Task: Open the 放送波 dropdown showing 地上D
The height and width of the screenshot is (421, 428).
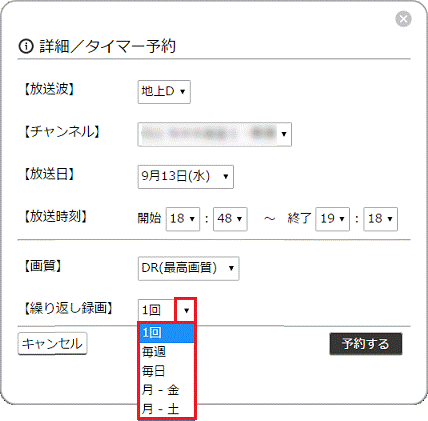Action: pos(164,92)
